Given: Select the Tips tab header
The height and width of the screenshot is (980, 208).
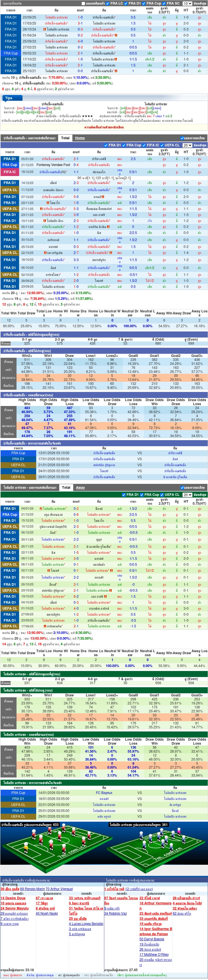Looking at the screenshot, I should [9, 98].
